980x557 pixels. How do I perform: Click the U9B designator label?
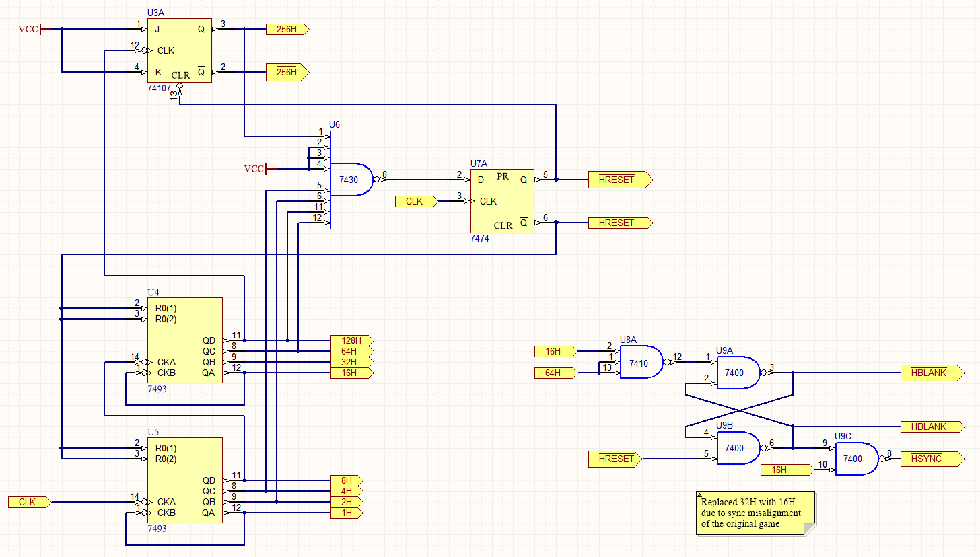(x=725, y=426)
